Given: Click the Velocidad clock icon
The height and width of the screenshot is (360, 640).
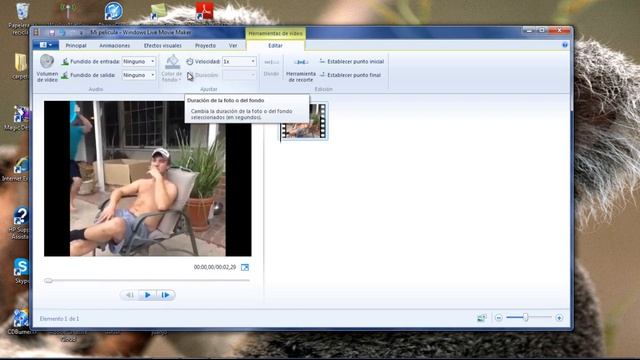Looking at the screenshot, I should click(x=190, y=62).
